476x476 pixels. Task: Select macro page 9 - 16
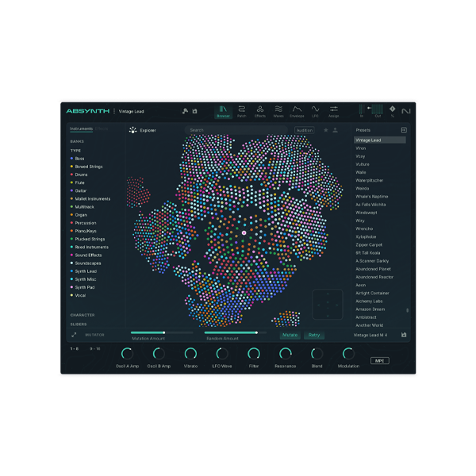tap(94, 348)
